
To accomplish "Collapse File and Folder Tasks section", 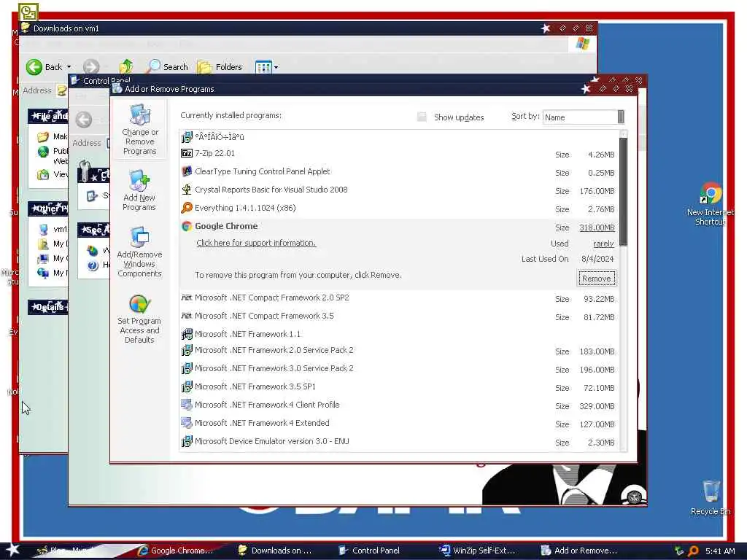I will (x=47, y=116).
